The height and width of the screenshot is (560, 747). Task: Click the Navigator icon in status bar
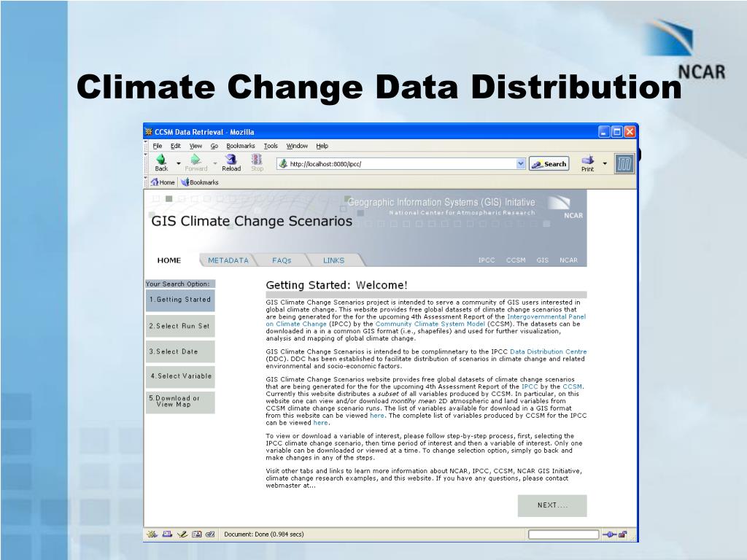tap(152, 534)
